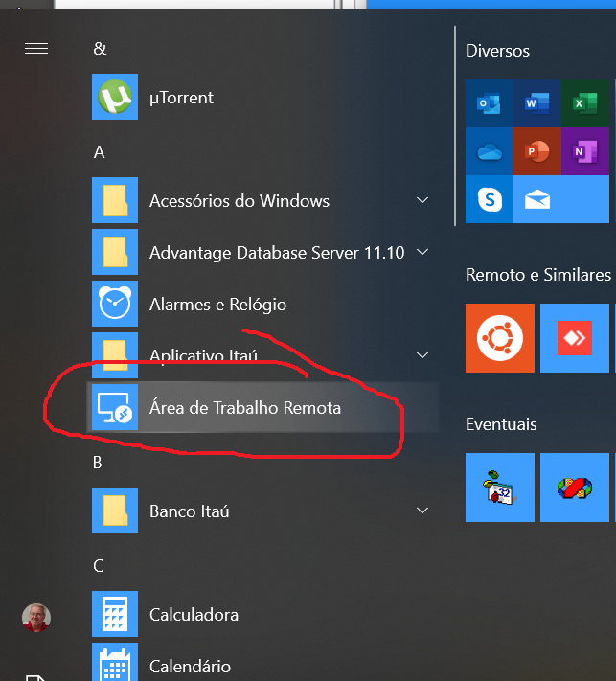Screen dimensions: 616x681
Task: Open the AnyDesk red tile
Action: [x=575, y=338]
